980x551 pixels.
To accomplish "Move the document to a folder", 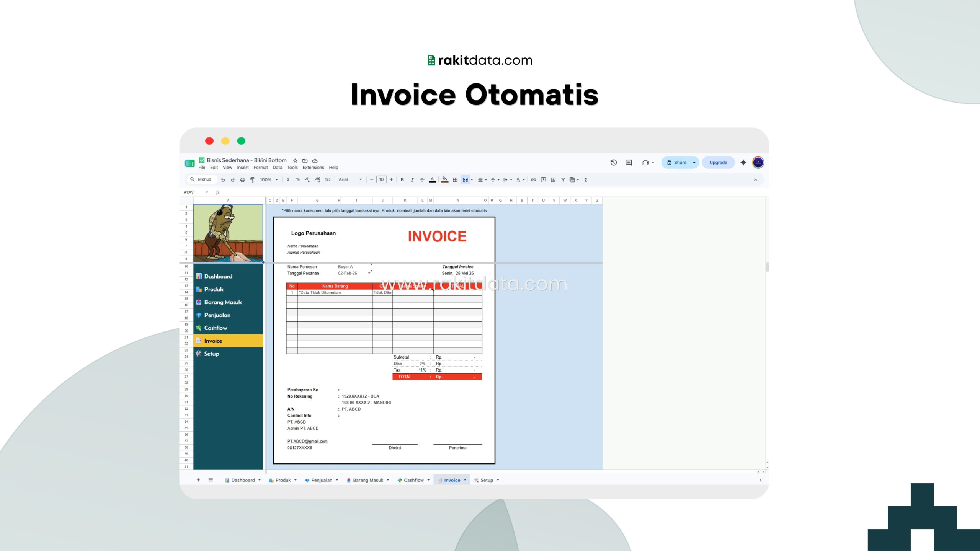I will click(305, 161).
